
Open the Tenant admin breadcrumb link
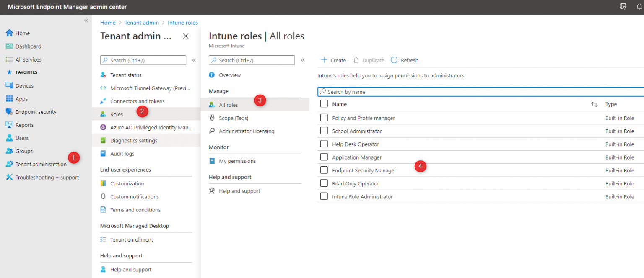tap(142, 22)
